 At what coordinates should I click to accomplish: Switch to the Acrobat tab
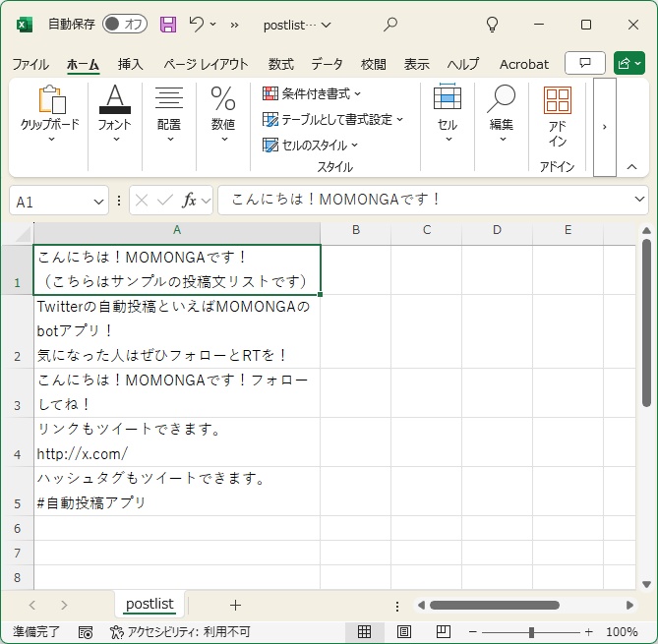523,64
